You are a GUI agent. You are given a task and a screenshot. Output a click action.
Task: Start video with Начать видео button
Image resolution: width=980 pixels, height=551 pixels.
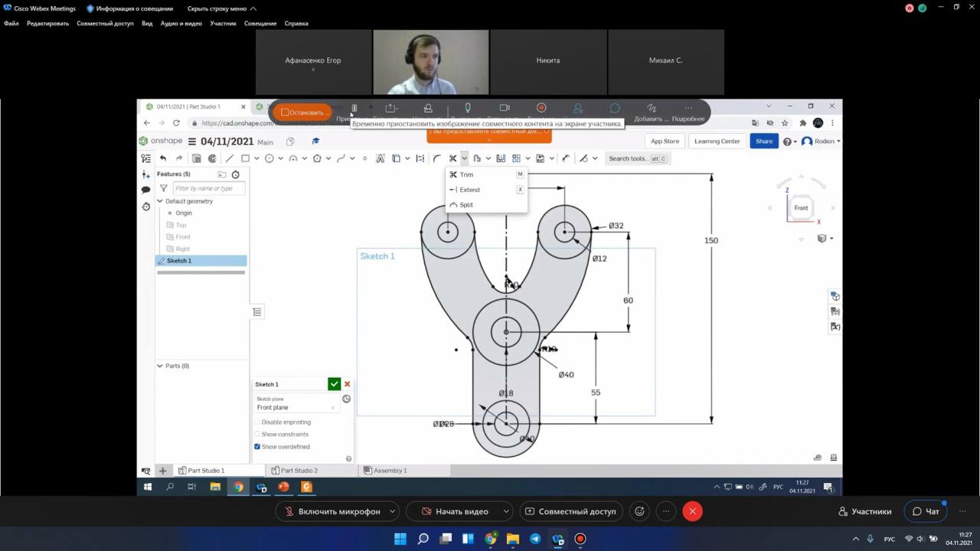(x=454, y=511)
